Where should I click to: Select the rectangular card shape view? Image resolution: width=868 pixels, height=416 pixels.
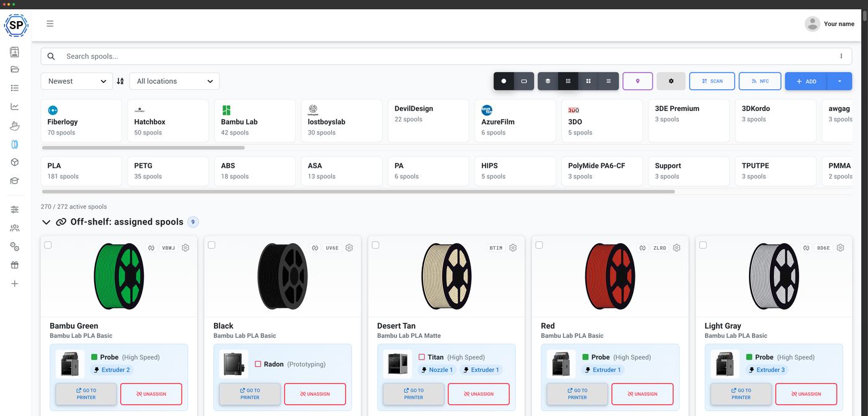(524, 81)
